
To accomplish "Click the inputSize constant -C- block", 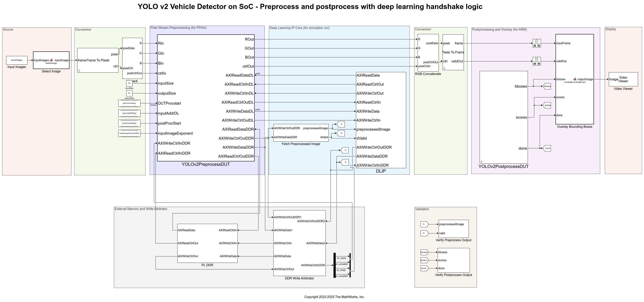I will (130, 83).
